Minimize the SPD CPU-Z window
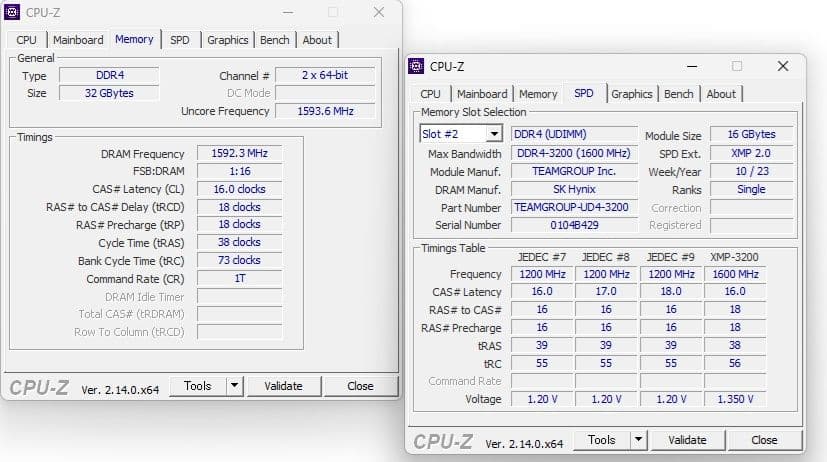 coord(692,66)
